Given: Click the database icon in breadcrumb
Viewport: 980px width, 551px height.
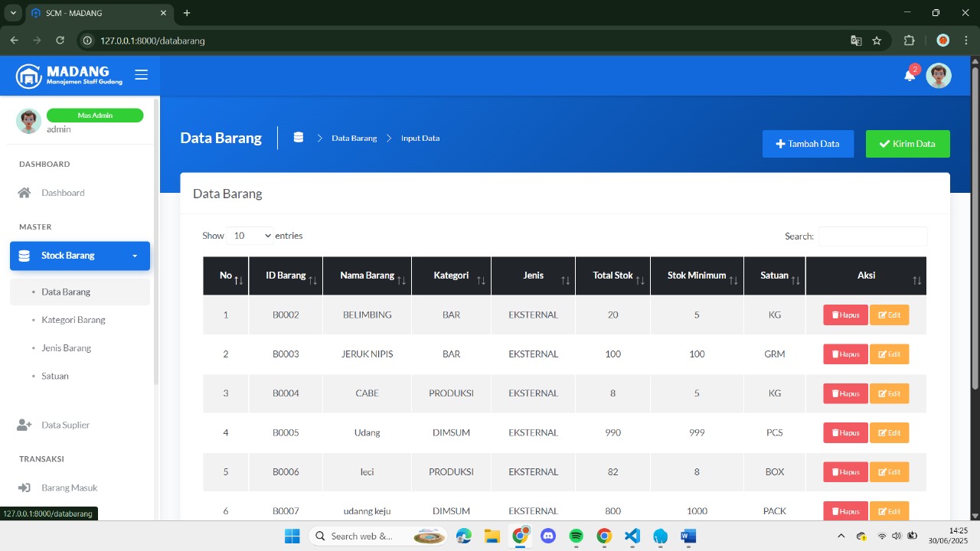Looking at the screenshot, I should [x=299, y=138].
